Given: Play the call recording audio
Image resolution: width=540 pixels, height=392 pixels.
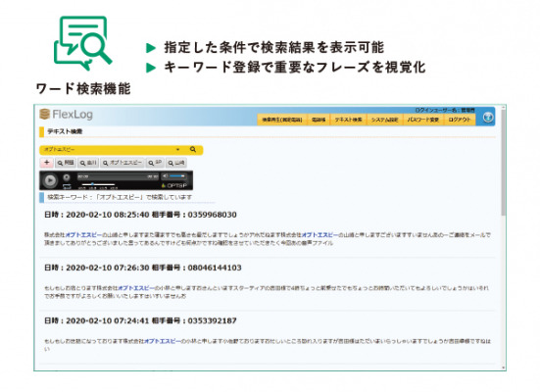Looking at the screenshot, I should click(x=50, y=180).
